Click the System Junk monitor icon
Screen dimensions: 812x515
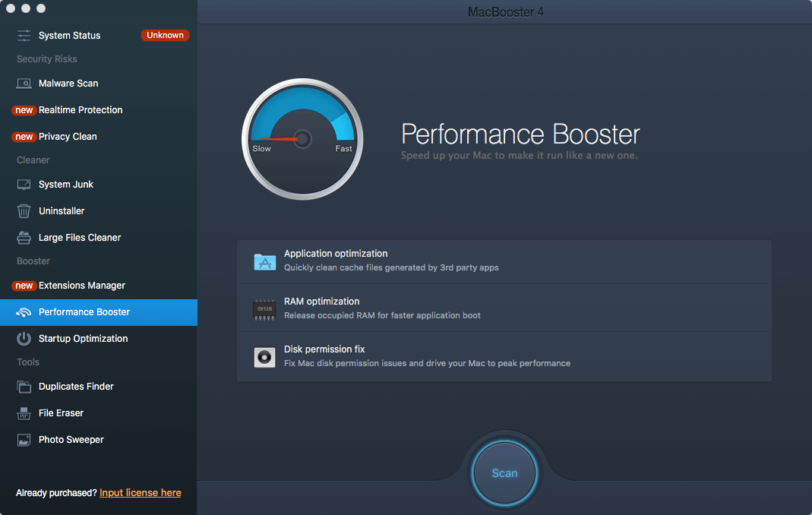pos(24,185)
